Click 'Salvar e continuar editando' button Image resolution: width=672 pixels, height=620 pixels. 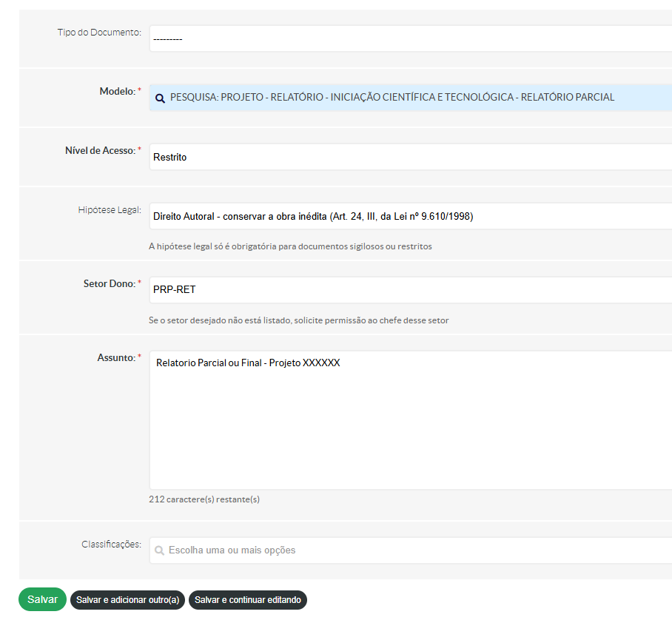coord(248,600)
